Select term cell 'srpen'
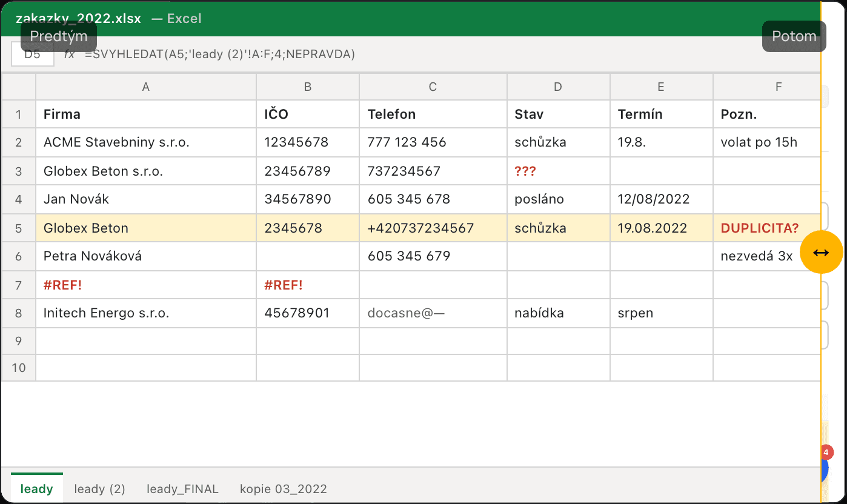The height and width of the screenshot is (504, 847). (x=662, y=313)
